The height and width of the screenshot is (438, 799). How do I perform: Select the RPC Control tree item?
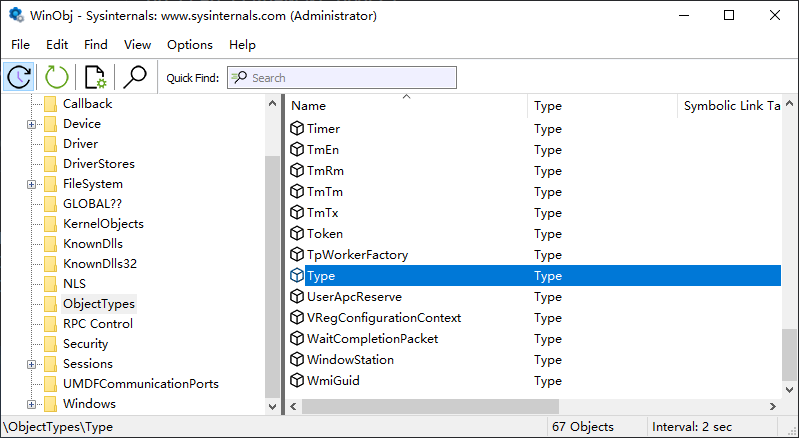97,324
